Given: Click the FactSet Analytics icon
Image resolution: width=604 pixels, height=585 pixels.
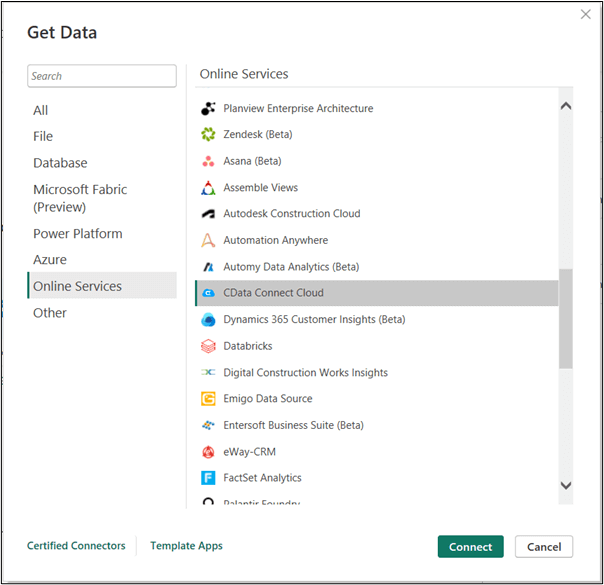Looking at the screenshot, I should click(208, 478).
